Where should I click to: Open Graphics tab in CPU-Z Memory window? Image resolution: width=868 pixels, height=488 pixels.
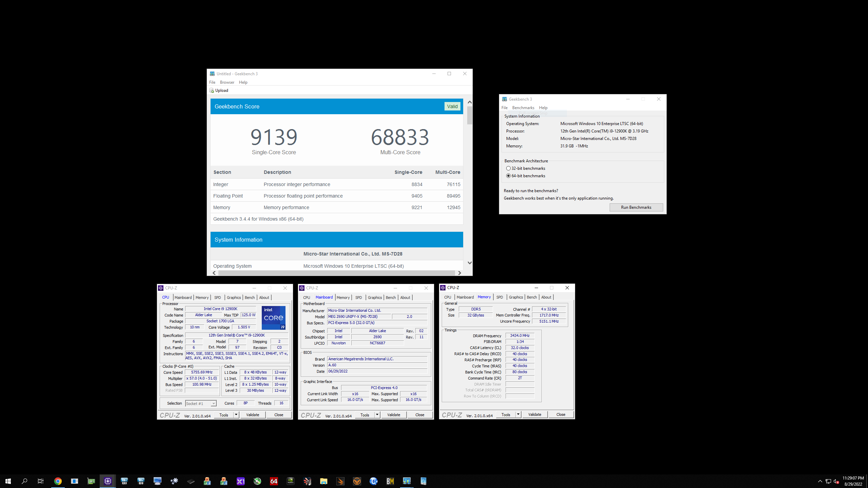click(516, 297)
